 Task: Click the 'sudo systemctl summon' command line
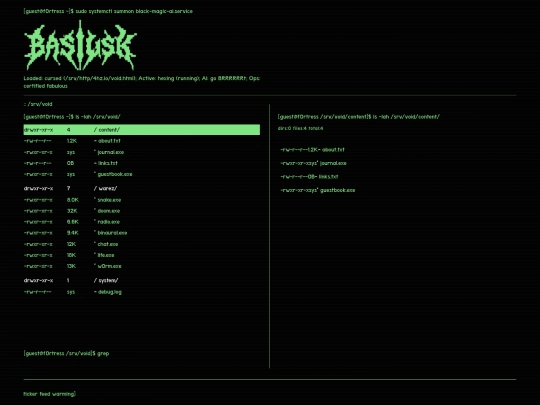[x=108, y=11]
